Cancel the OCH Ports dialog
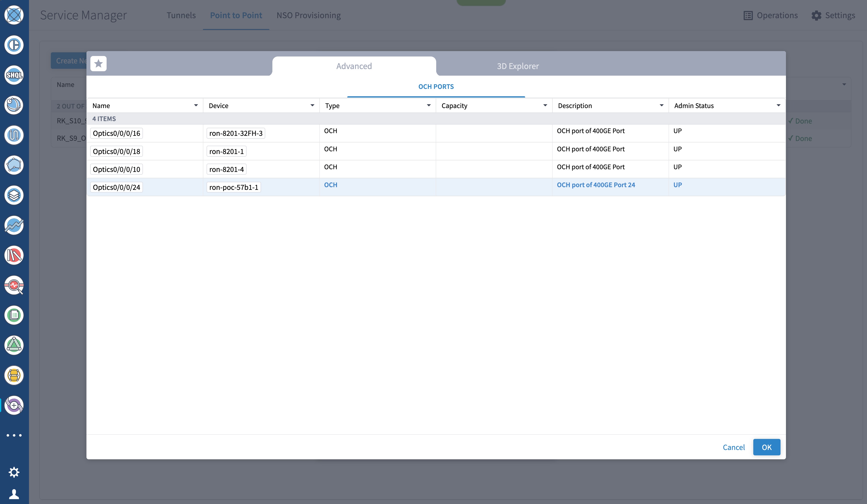The width and height of the screenshot is (867, 504). click(x=733, y=447)
